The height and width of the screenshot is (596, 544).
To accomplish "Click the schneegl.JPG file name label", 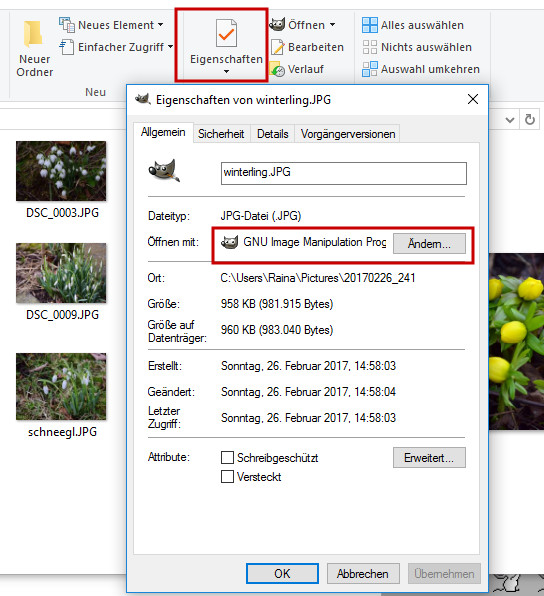I will [x=62, y=432].
